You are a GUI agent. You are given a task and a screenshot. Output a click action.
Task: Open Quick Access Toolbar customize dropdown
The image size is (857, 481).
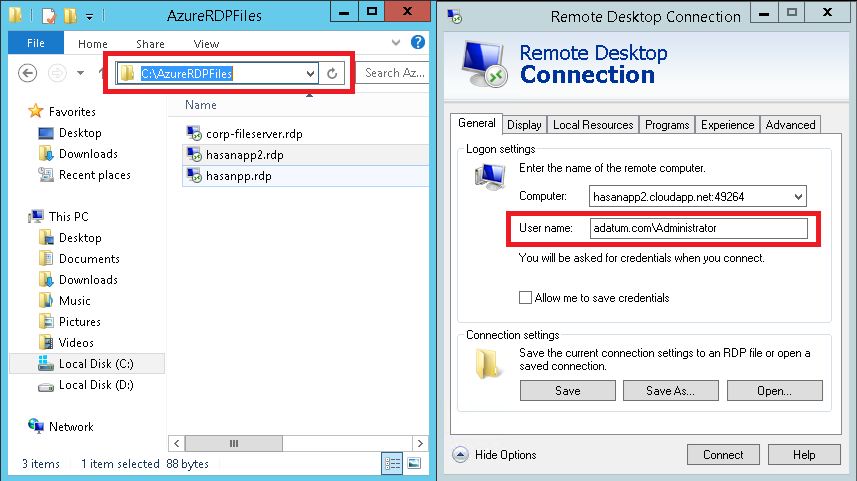[89, 16]
